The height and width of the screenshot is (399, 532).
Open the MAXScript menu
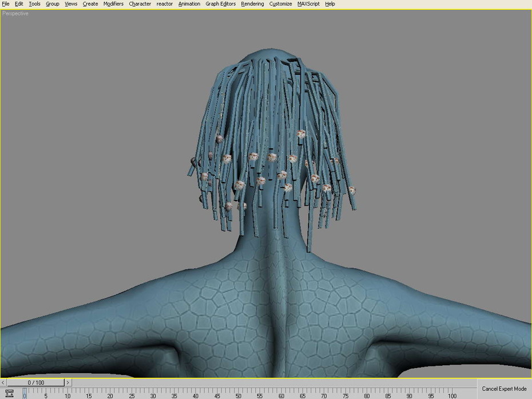pos(308,4)
